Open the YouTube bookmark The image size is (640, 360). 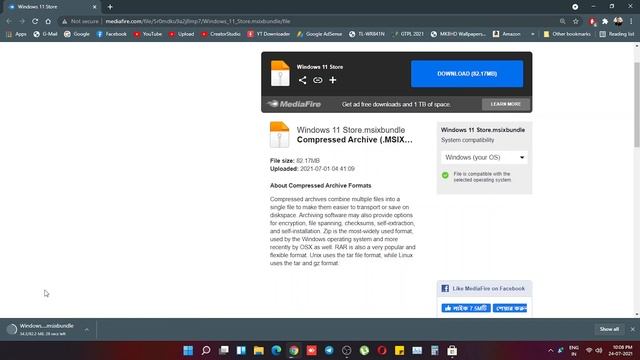[x=148, y=34]
